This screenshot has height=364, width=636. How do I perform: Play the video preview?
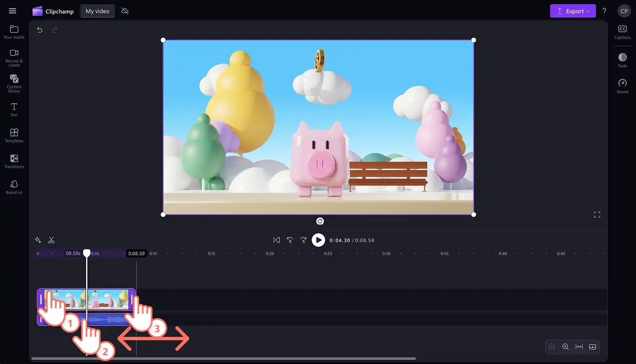pyautogui.click(x=318, y=240)
